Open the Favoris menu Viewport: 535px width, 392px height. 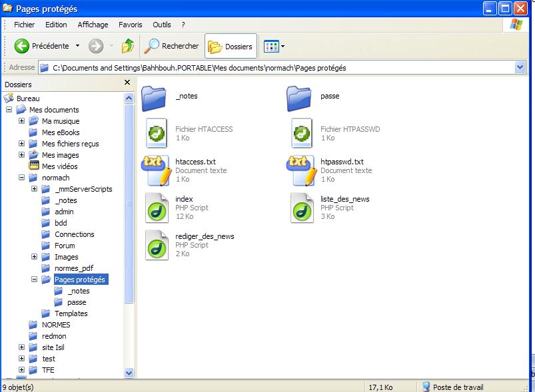[x=131, y=25]
